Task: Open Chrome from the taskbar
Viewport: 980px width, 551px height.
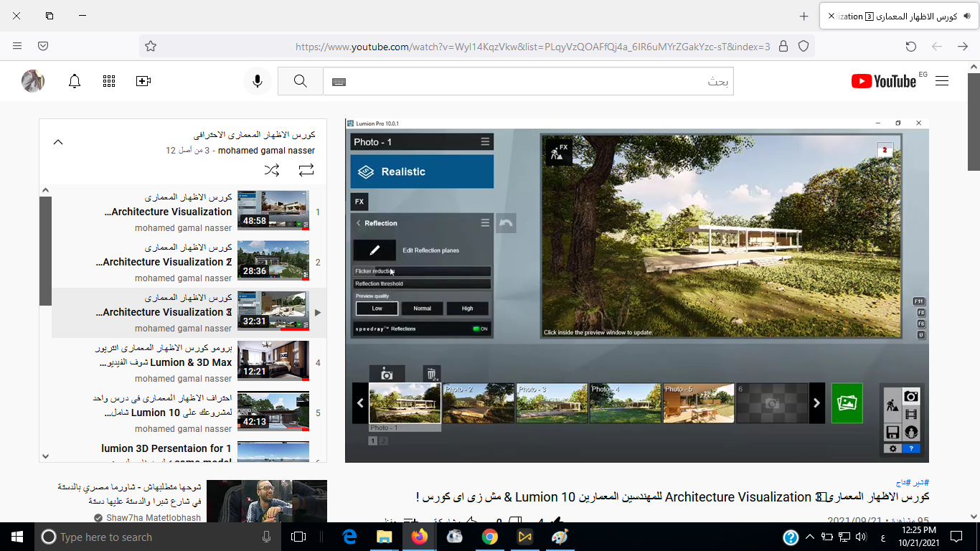Action: (489, 537)
